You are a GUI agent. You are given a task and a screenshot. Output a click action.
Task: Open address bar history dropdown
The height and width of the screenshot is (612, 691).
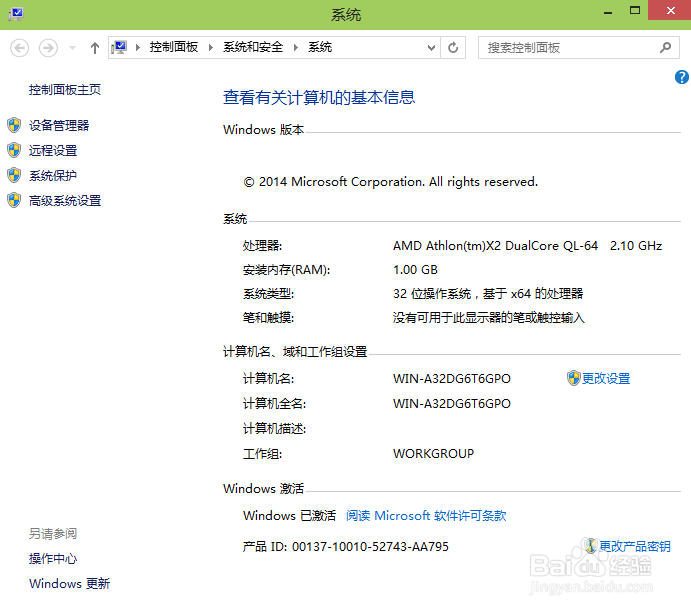point(431,48)
